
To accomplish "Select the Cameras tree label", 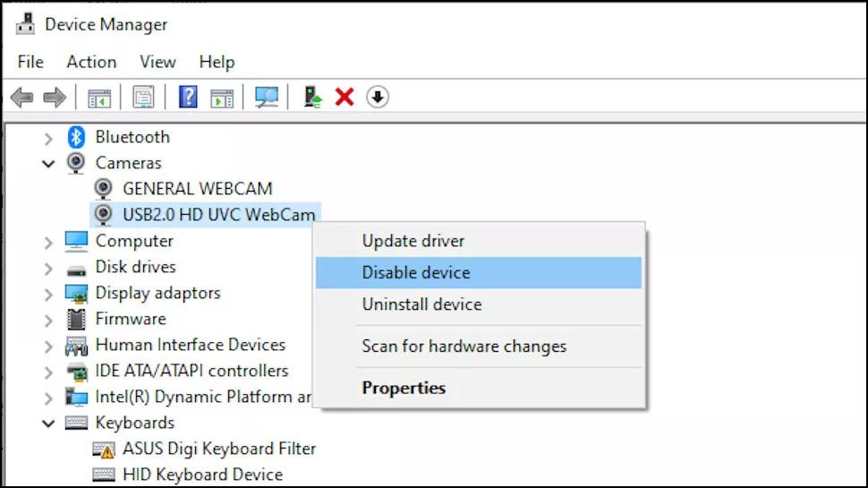I will [x=129, y=163].
